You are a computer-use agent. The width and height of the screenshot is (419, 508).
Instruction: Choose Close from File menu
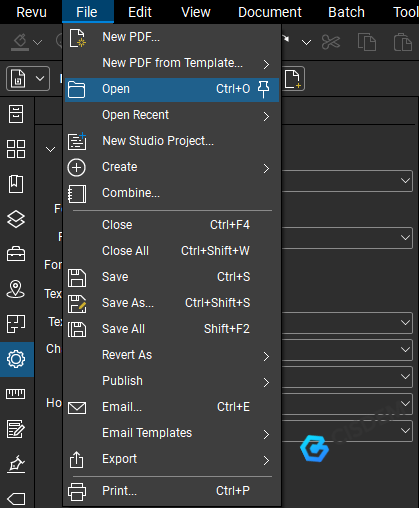coord(172,225)
